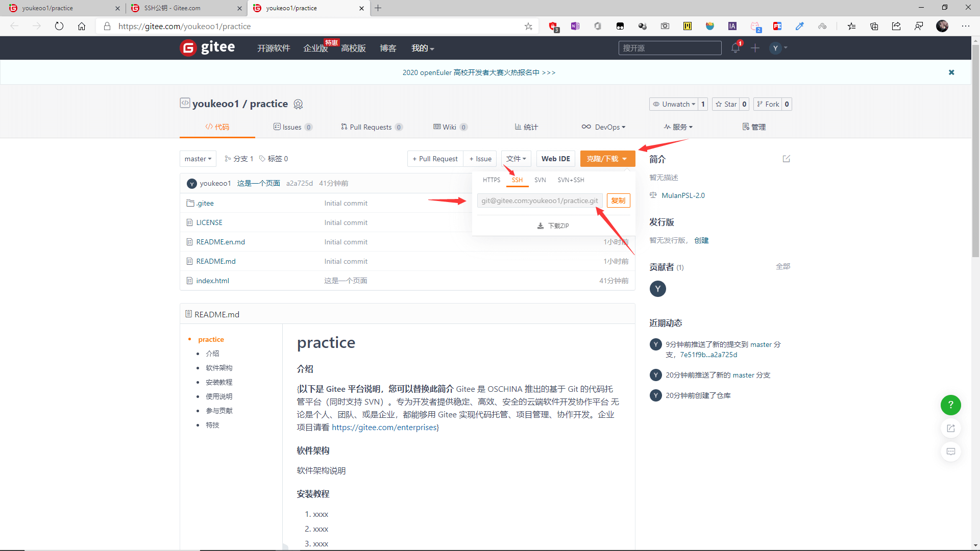Click the browser address bar
This screenshot has width=980, height=551.
[316, 26]
